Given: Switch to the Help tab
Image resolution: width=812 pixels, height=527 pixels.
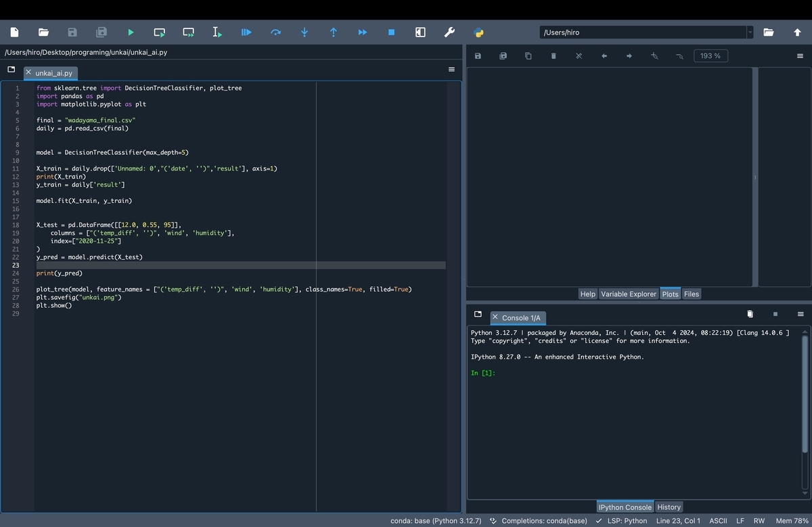Looking at the screenshot, I should [x=588, y=294].
